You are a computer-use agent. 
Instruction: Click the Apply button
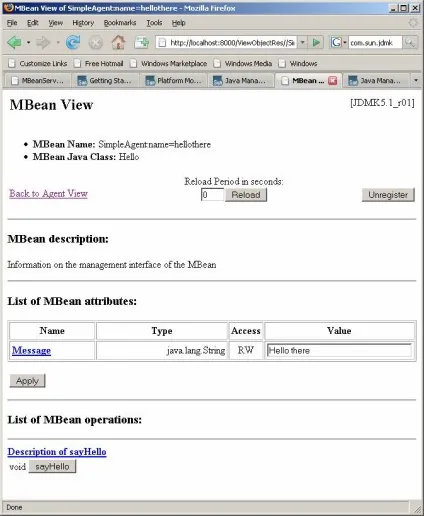[27, 381]
